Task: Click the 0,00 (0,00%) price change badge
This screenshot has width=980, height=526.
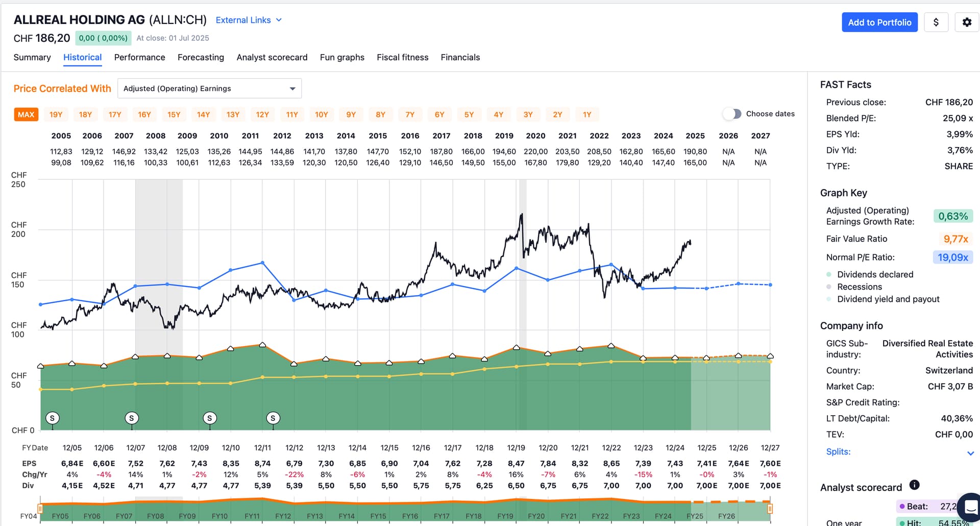Action: (103, 38)
